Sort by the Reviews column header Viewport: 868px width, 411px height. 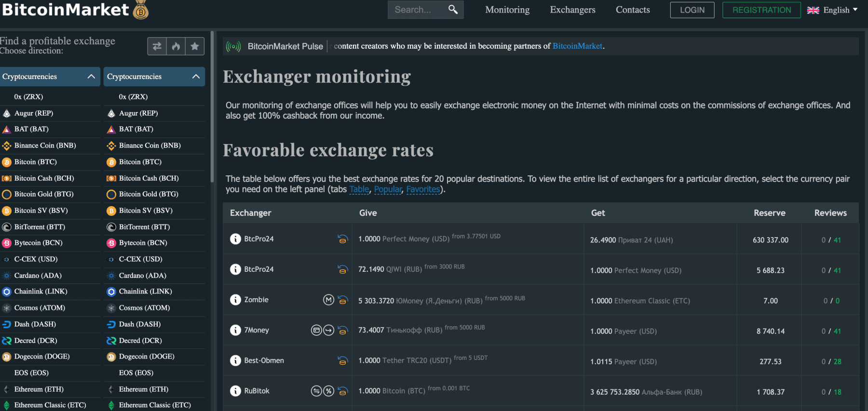click(x=830, y=213)
